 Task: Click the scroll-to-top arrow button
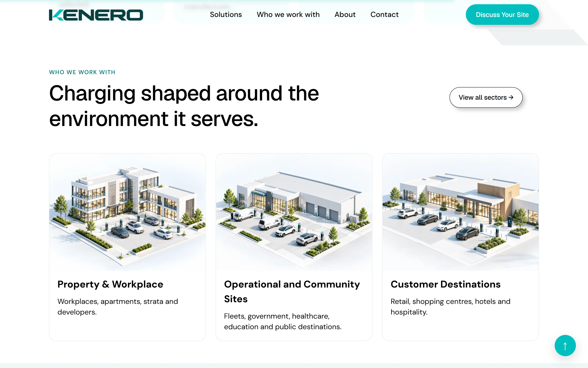(565, 346)
